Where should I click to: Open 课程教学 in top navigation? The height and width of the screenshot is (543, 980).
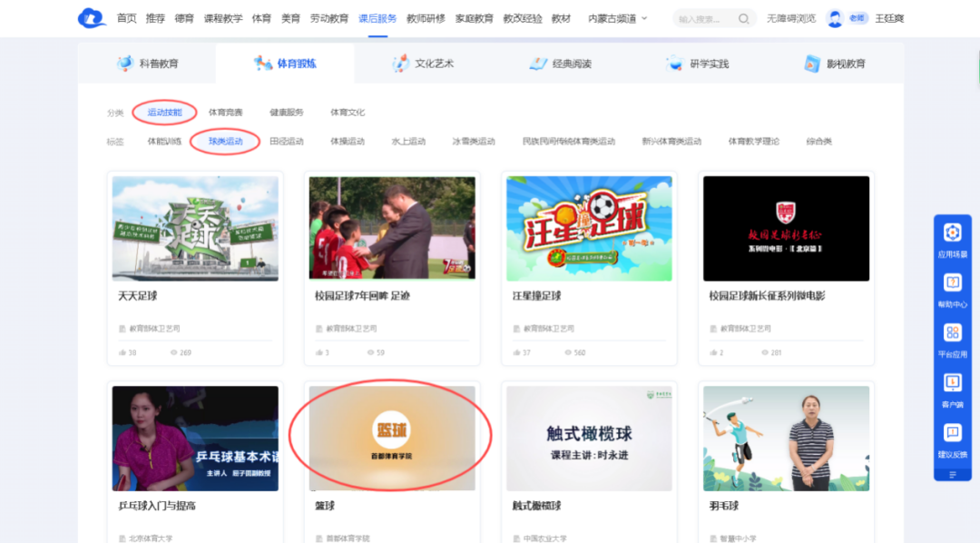[x=223, y=19]
